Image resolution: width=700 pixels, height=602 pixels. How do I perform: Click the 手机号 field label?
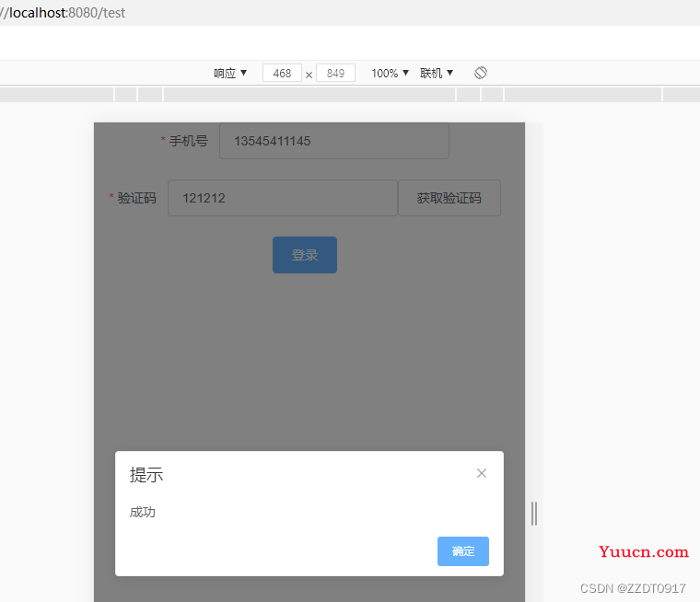tap(189, 141)
